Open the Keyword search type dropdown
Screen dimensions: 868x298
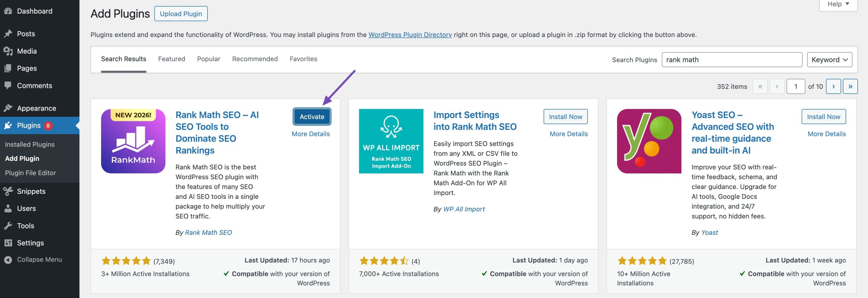[829, 60]
